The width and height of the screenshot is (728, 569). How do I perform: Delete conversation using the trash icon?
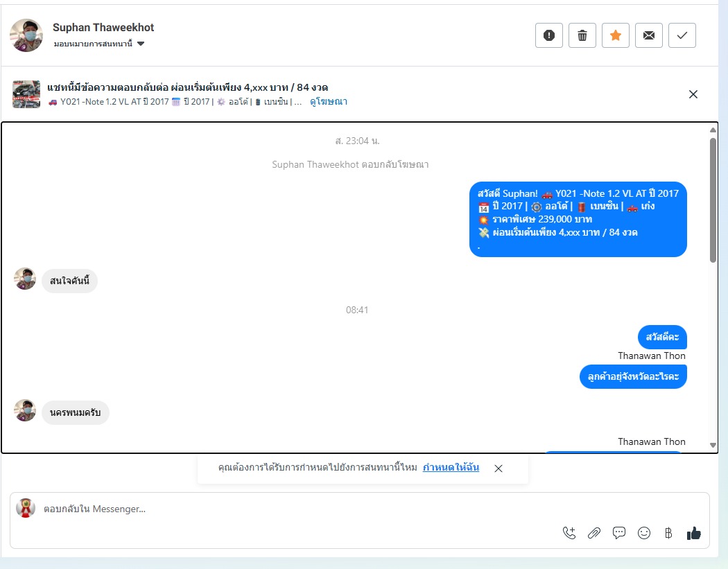tap(582, 35)
